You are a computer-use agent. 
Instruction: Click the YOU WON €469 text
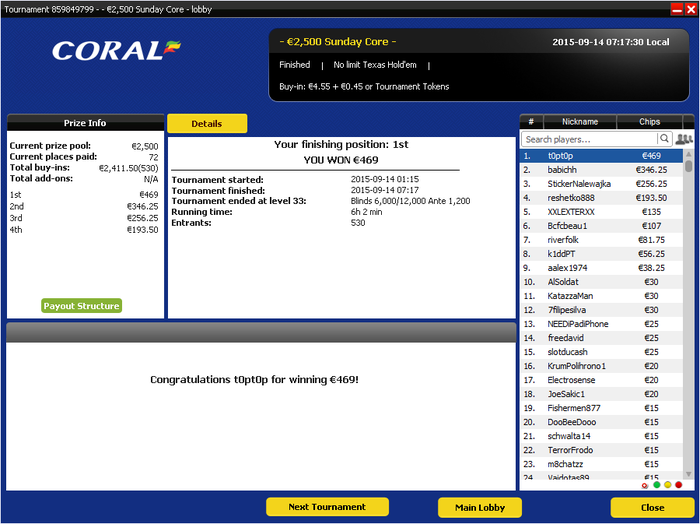point(341,160)
